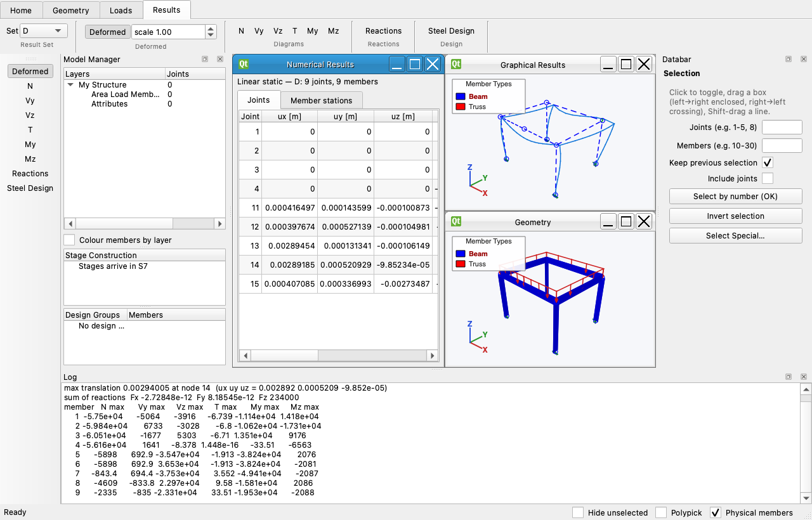Image resolution: width=812 pixels, height=520 pixels.
Task: Click red Truss swatch in Graphical Results legend
Action: click(460, 107)
